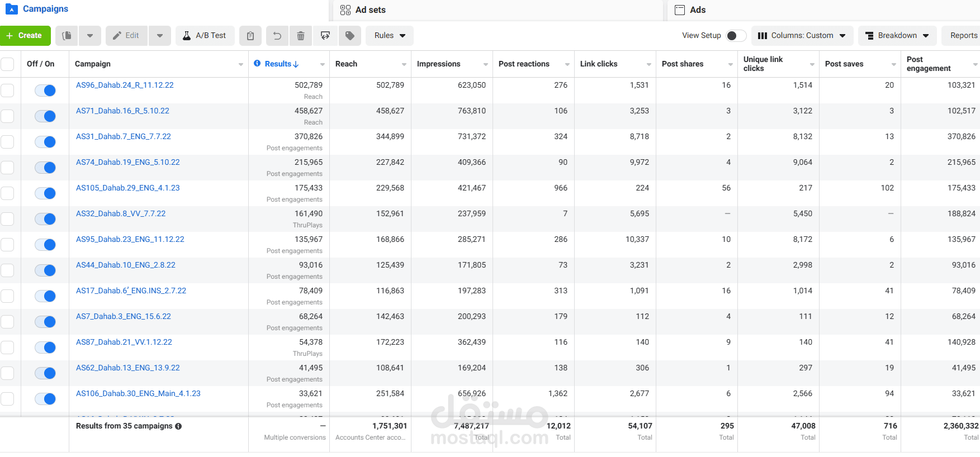Click the Duplicate campaign icon

tap(67, 36)
